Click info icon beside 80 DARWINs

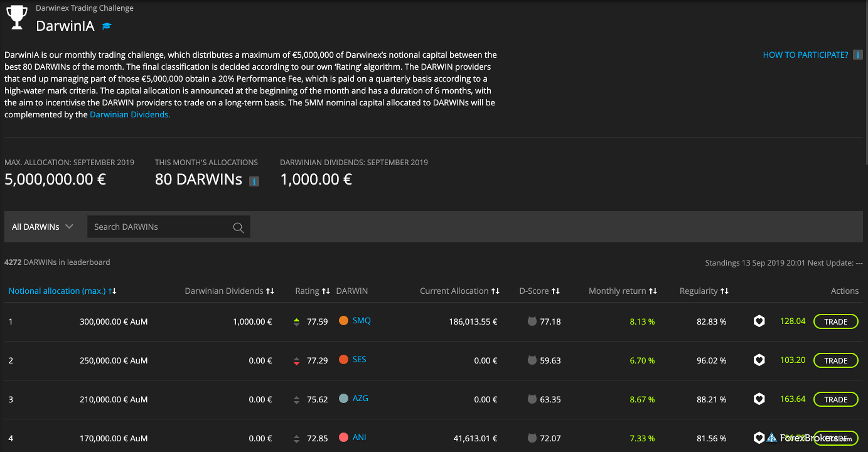click(x=254, y=181)
